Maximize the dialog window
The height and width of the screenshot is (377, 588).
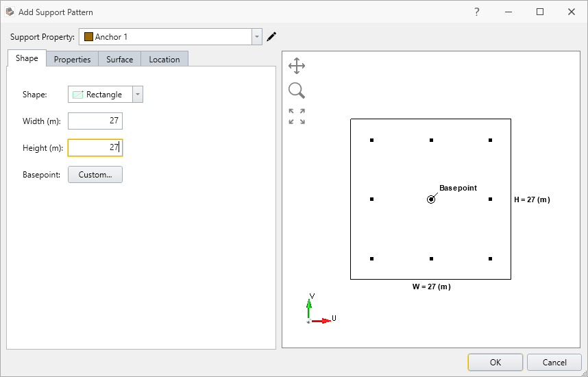[540, 12]
